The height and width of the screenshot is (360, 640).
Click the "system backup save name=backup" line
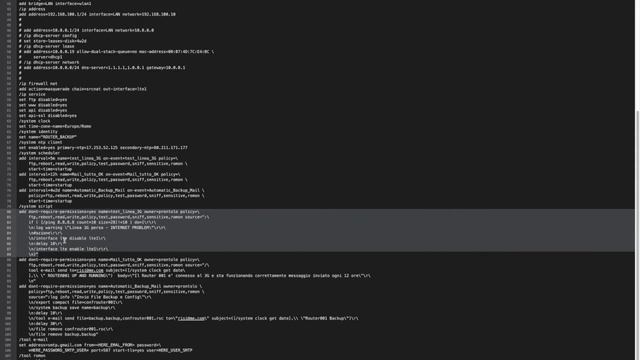point(72,308)
